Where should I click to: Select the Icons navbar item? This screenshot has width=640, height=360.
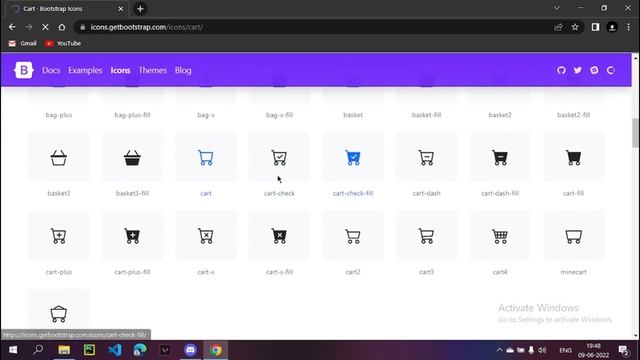(120, 70)
